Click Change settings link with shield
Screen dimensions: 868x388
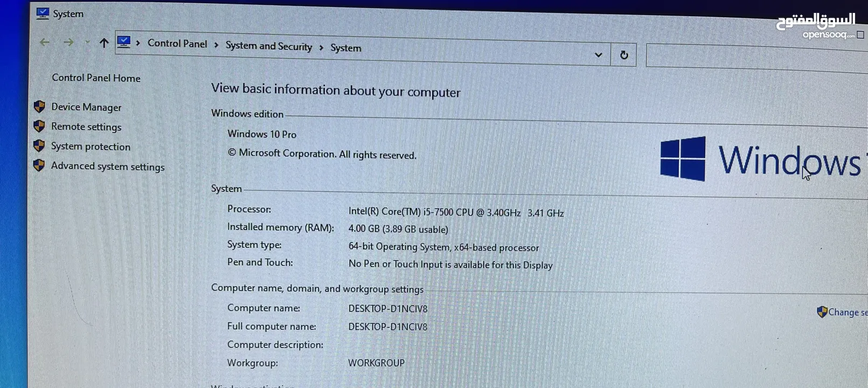[x=848, y=313]
